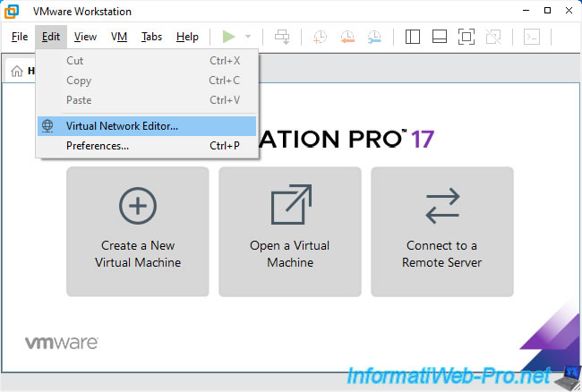Click the Revert to Snapshot icon
This screenshot has height=392, width=582.
[347, 37]
